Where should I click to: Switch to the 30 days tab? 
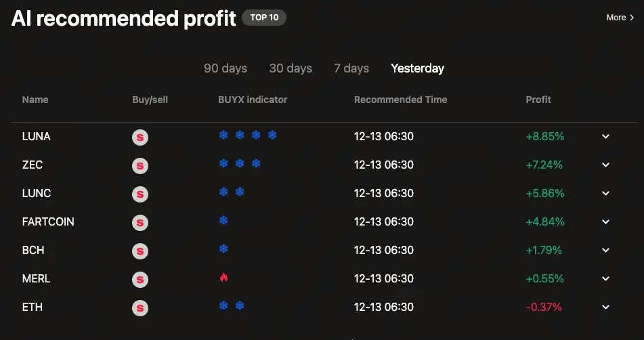click(291, 68)
